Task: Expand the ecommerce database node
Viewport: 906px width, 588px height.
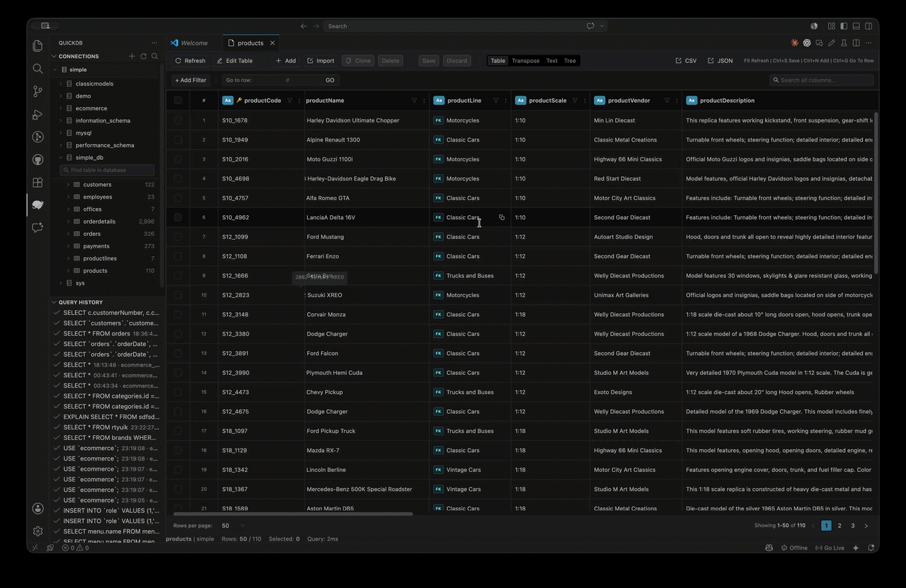Action: click(x=61, y=108)
